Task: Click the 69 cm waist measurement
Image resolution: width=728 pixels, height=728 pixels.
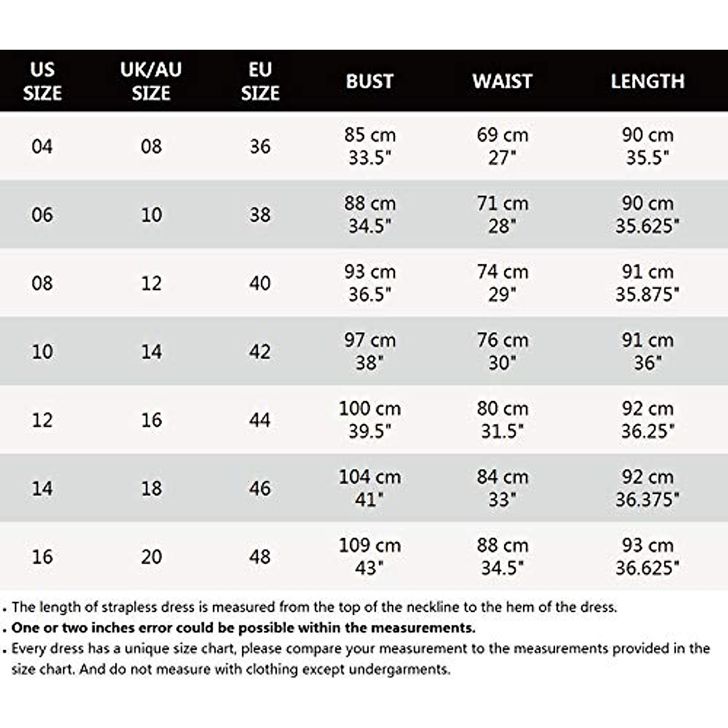Action: click(x=502, y=135)
